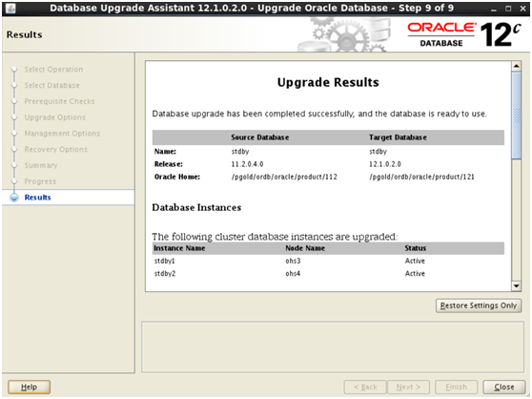Click the Release: row label
The width and height of the screenshot is (532, 399).
169,164
